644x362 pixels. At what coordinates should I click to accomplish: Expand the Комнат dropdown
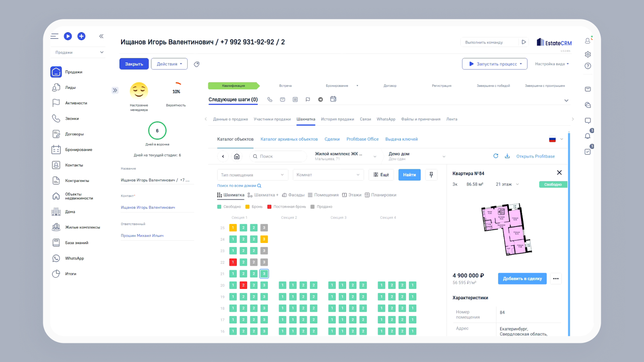point(328,175)
